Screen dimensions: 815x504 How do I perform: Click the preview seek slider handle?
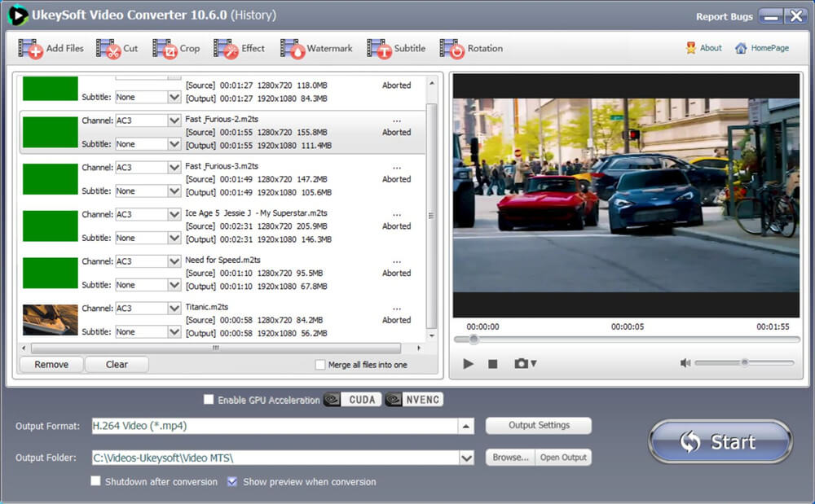474,340
